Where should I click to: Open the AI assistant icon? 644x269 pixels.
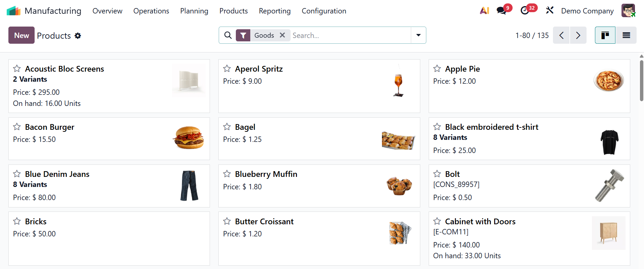484,11
